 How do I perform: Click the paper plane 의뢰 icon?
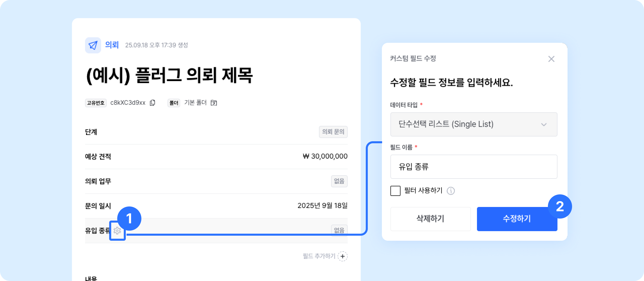93,45
